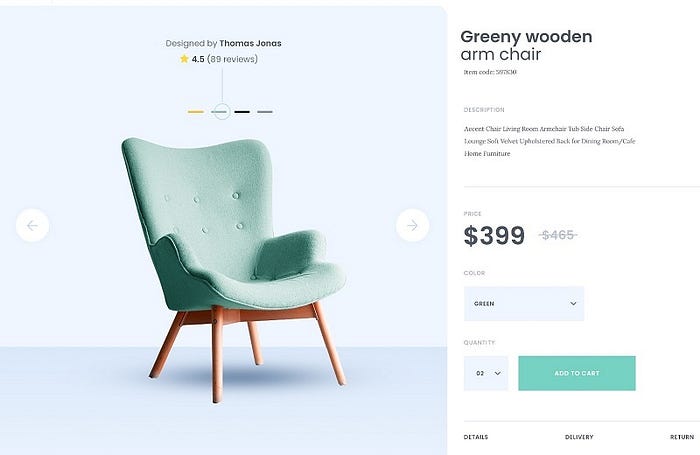Select the gray color swatch

(x=265, y=112)
